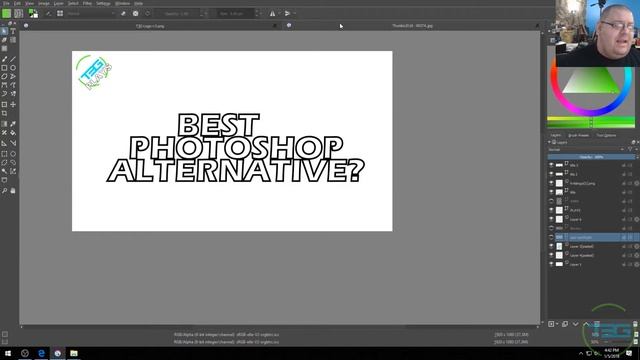640x360 pixels.
Task: Select the Rectangular Selection tool
Action: pyautogui.click(x=4, y=154)
